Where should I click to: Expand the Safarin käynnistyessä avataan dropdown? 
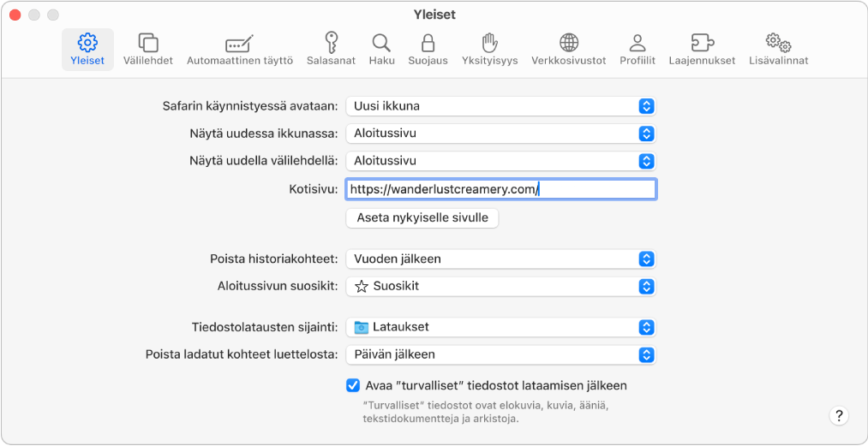point(500,106)
